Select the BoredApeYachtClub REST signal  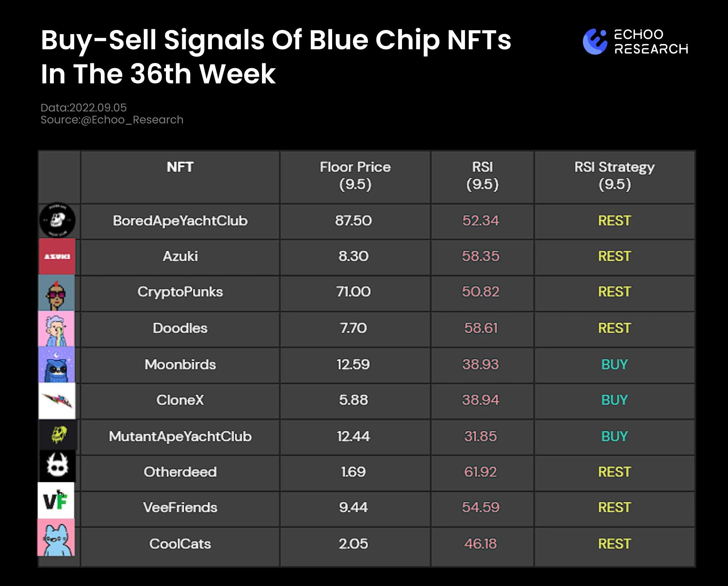(614, 221)
